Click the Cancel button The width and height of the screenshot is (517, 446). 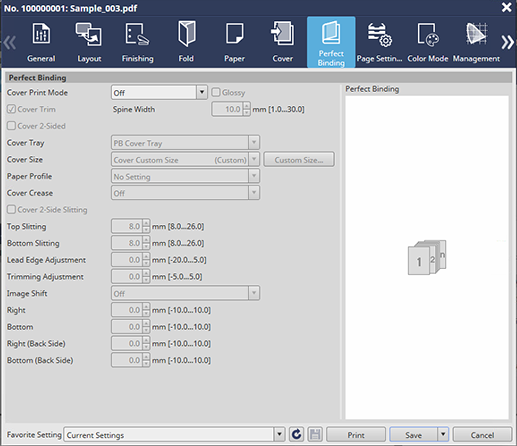coord(482,435)
